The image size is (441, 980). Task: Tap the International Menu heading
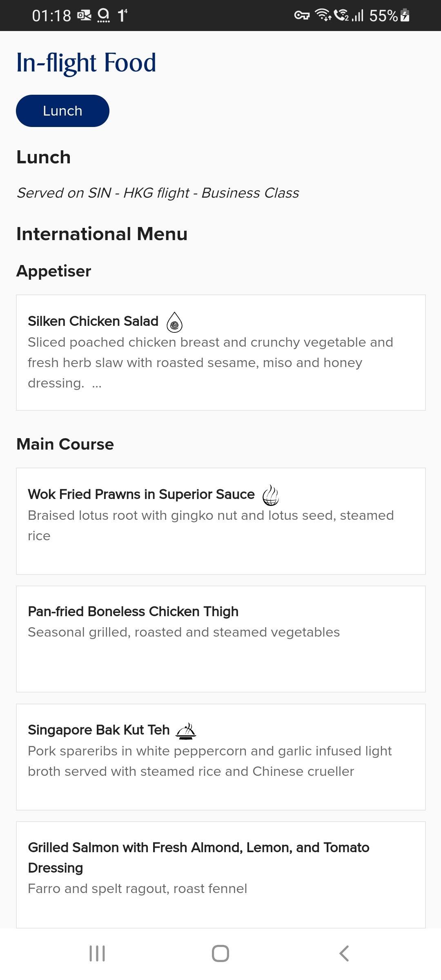click(102, 234)
